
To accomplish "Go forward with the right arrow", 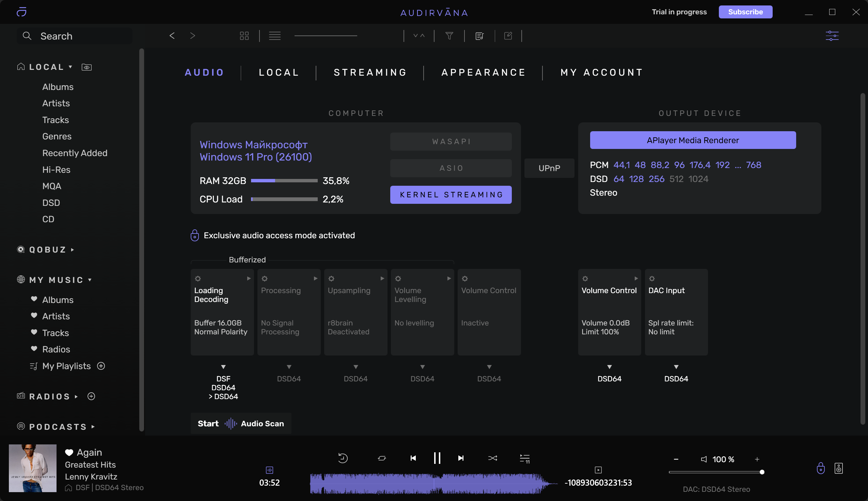I will point(192,36).
